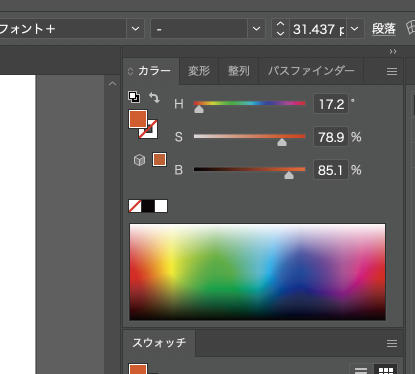Expand the font style dropdown
This screenshot has height=374, width=415.
256,29
